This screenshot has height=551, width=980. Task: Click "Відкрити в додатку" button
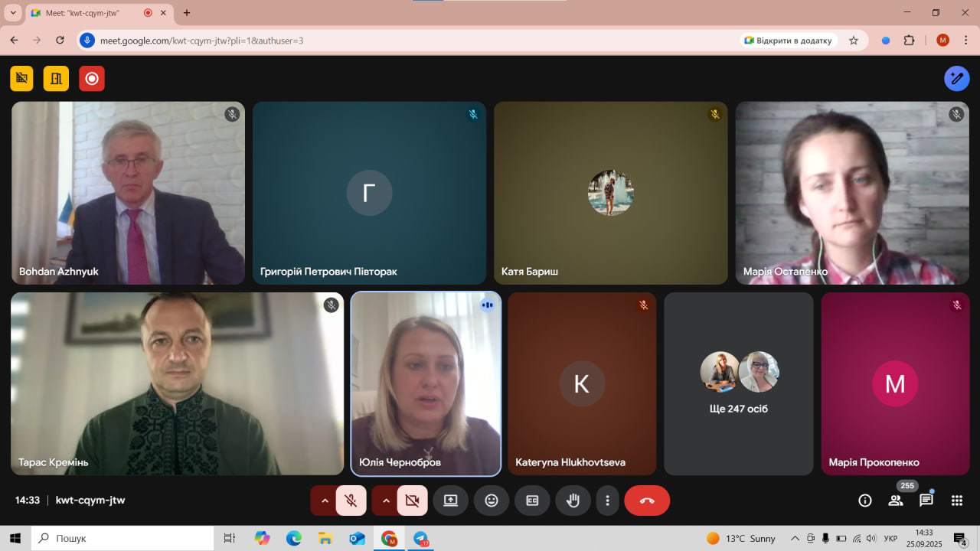coord(788,41)
